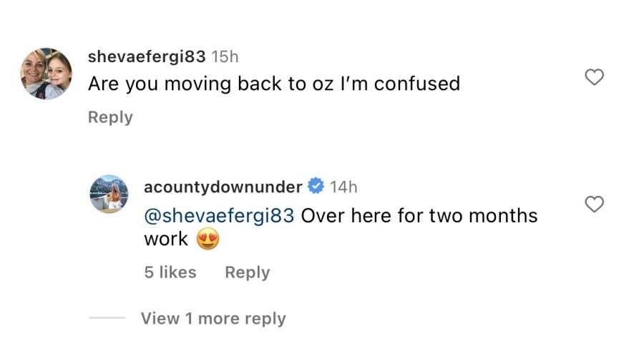
Task: Reply to the shevaefergi83 comment
Action: 110,118
